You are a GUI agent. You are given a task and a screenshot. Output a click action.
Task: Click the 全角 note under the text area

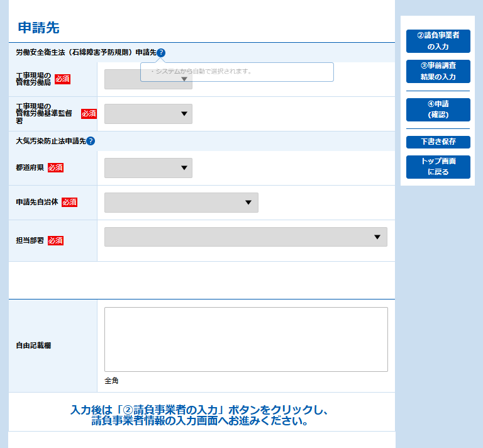pyautogui.click(x=111, y=381)
